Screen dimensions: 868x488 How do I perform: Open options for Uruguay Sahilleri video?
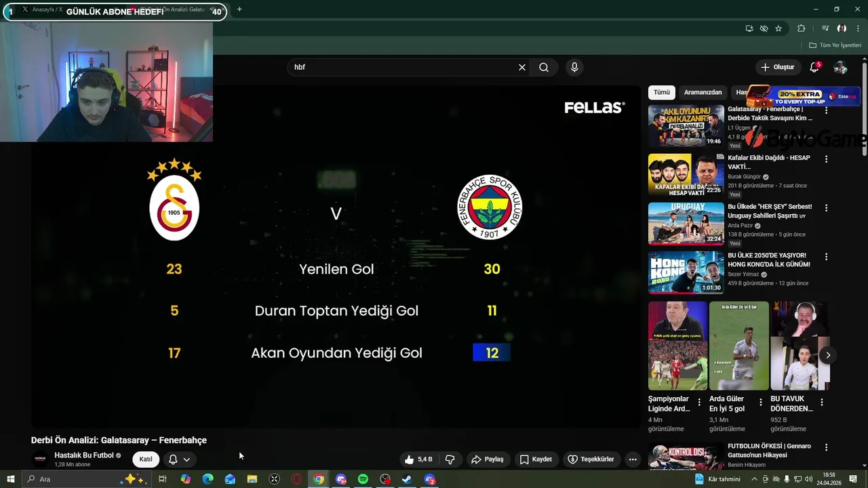(x=826, y=208)
